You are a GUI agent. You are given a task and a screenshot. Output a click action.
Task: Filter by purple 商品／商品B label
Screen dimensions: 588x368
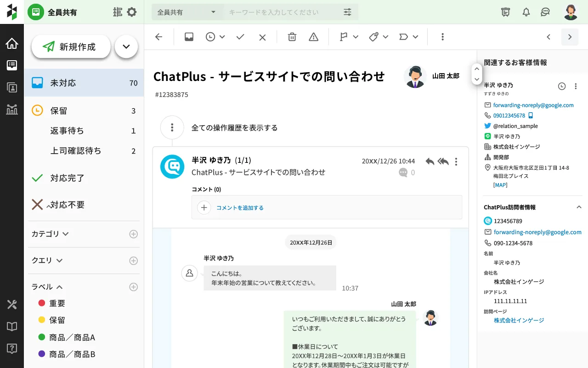point(67,355)
